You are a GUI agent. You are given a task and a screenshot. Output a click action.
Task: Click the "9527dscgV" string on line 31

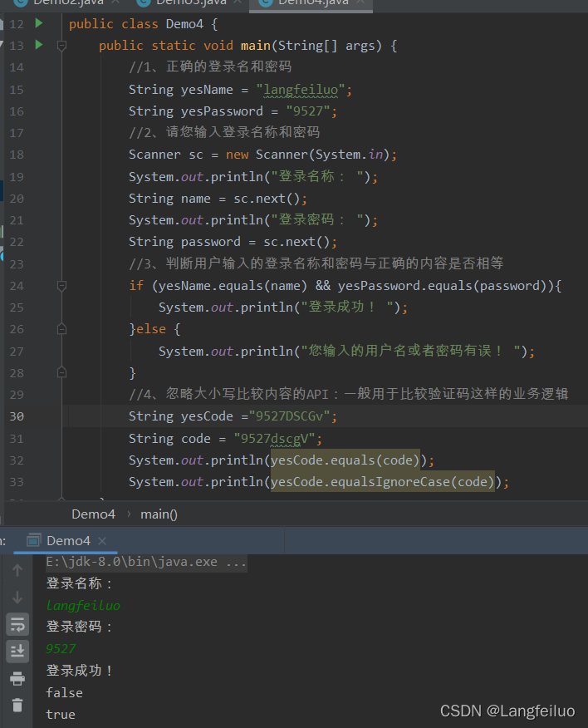point(274,438)
